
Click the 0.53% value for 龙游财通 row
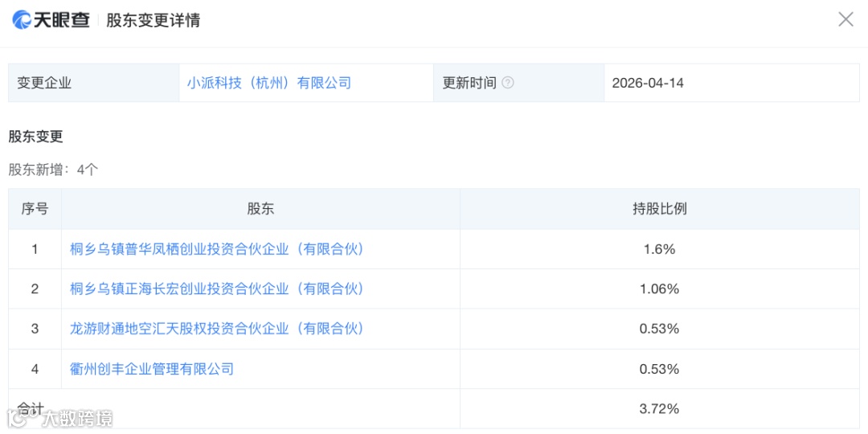coord(659,329)
